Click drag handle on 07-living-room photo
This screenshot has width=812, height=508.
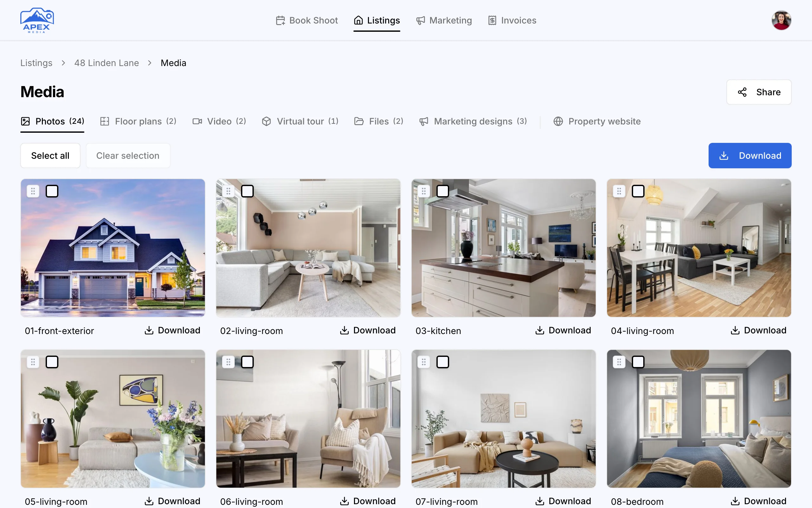tap(424, 362)
